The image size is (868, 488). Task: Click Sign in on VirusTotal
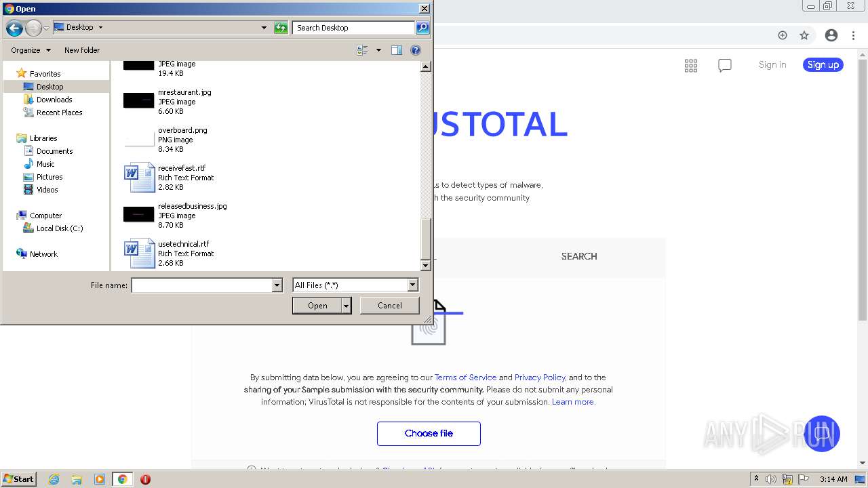772,65
